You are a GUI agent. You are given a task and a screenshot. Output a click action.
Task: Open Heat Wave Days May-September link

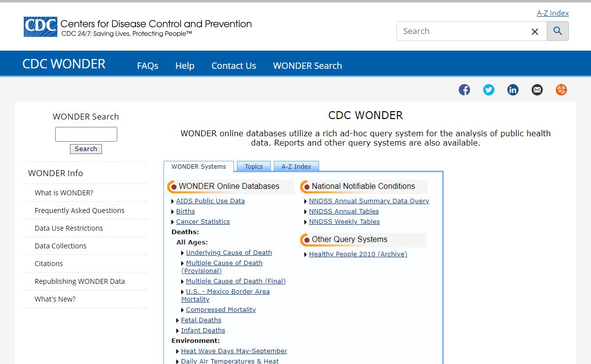point(234,351)
